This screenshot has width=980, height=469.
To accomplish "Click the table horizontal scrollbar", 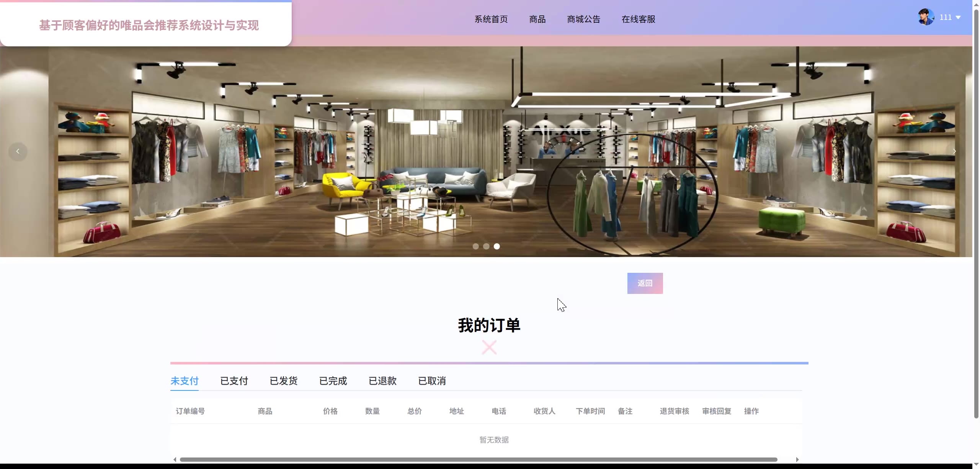I will point(479,459).
